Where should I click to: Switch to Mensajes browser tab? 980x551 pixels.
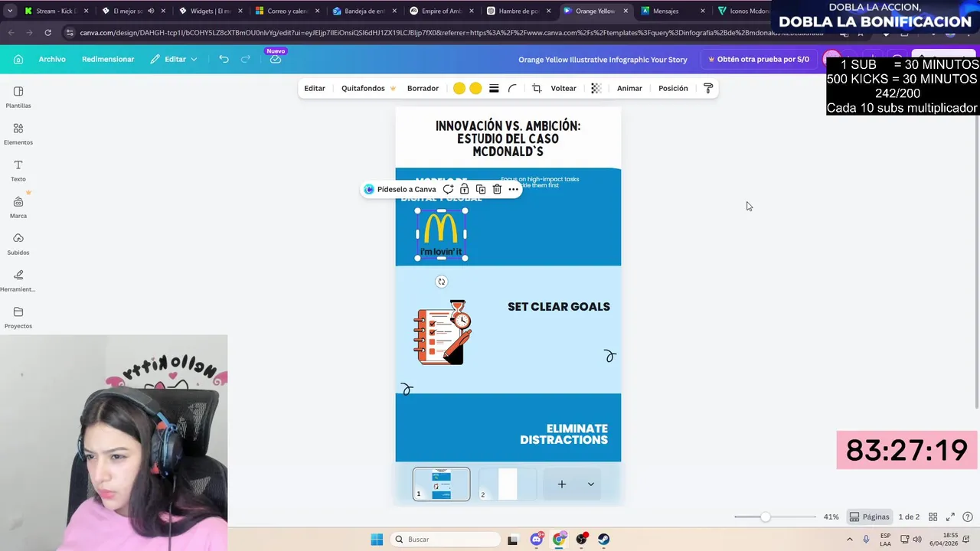pyautogui.click(x=672, y=11)
